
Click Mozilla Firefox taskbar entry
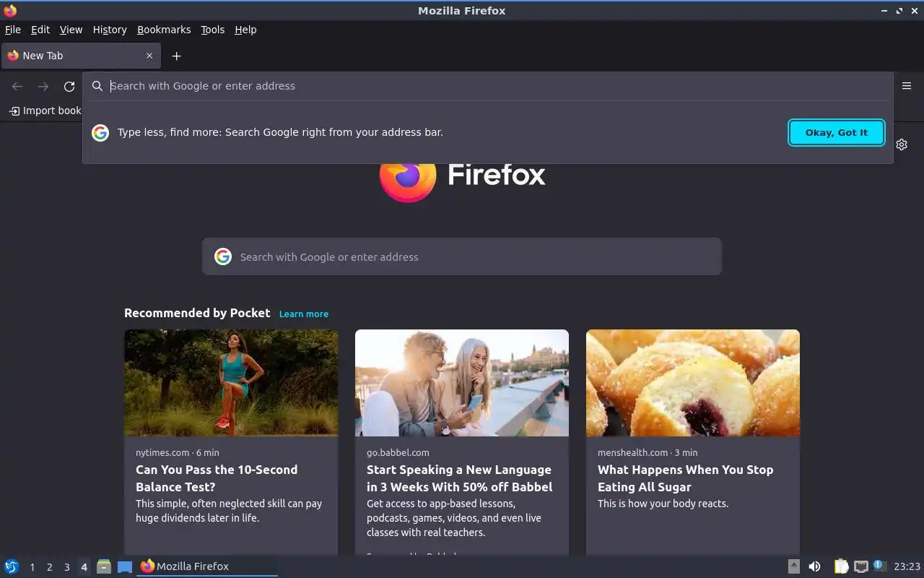point(206,566)
